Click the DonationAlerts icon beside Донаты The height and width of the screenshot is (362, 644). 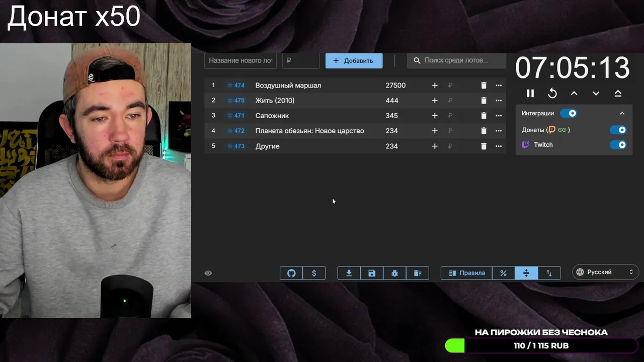pos(552,130)
